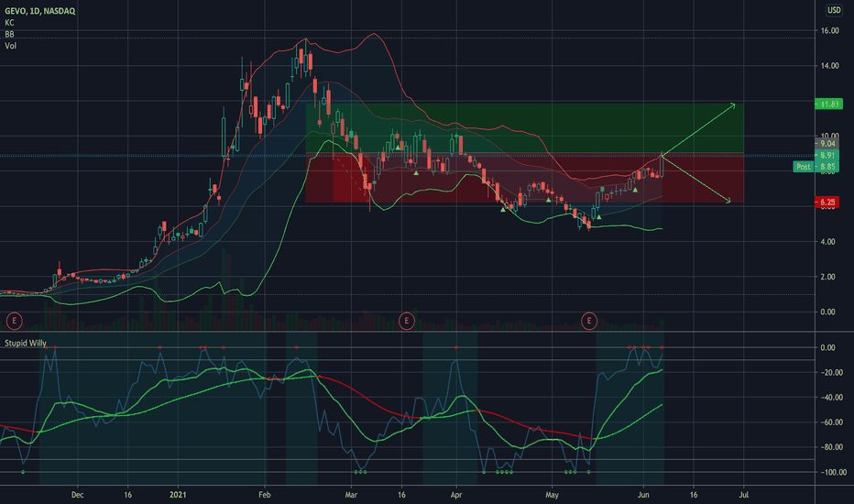Click the May label on time axis

point(552,495)
